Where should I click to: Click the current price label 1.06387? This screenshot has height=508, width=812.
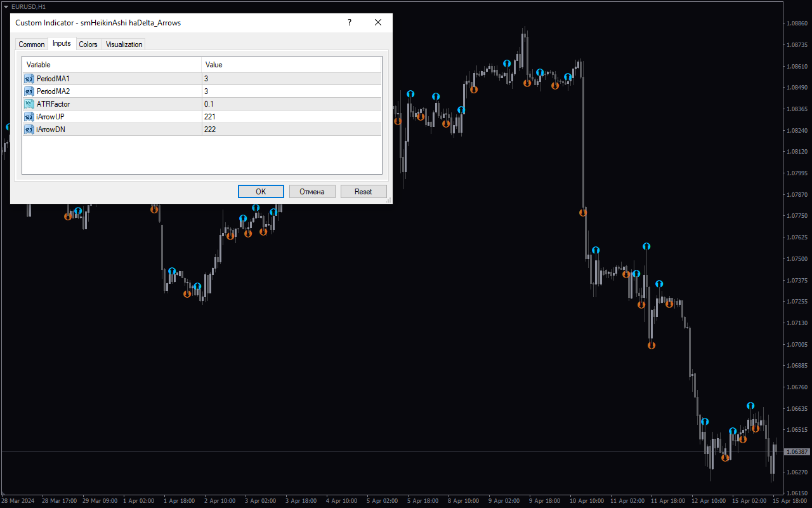(797, 451)
